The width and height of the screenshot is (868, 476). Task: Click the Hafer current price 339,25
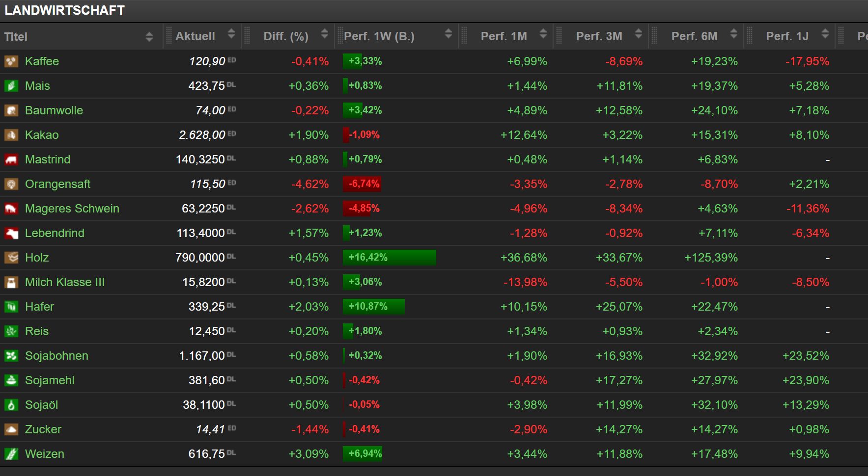coord(206,307)
